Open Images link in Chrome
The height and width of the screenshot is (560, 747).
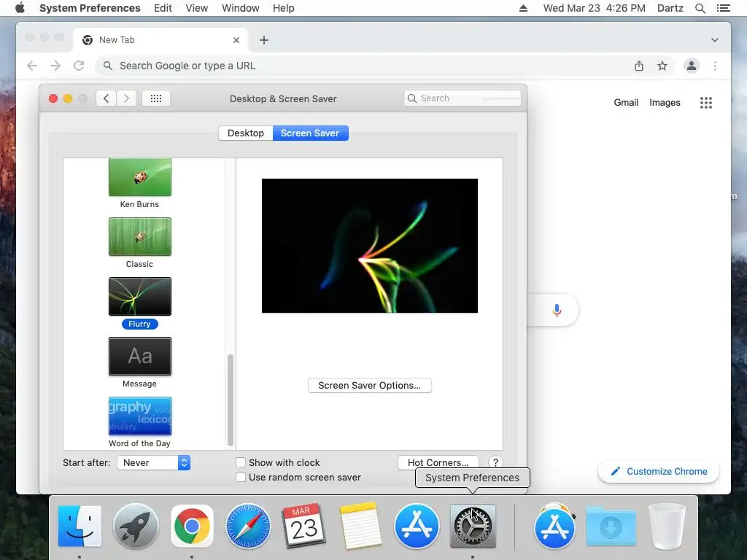click(665, 102)
